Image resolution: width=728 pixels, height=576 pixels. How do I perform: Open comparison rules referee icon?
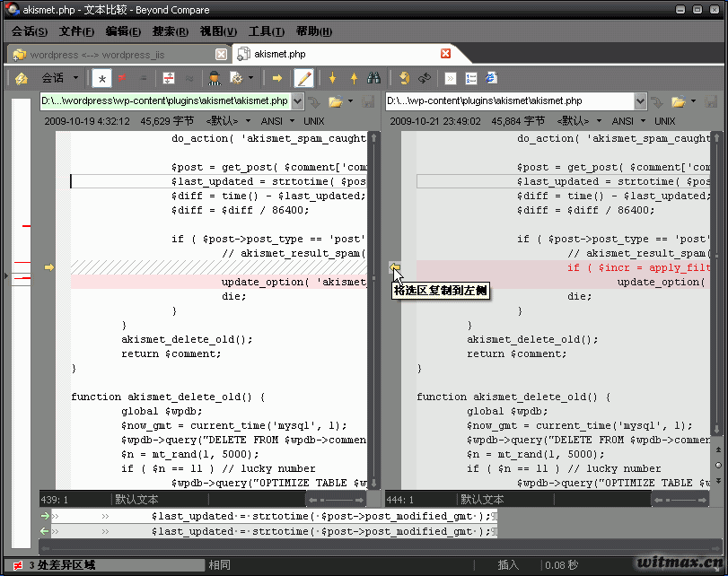pyautogui.click(x=215, y=78)
